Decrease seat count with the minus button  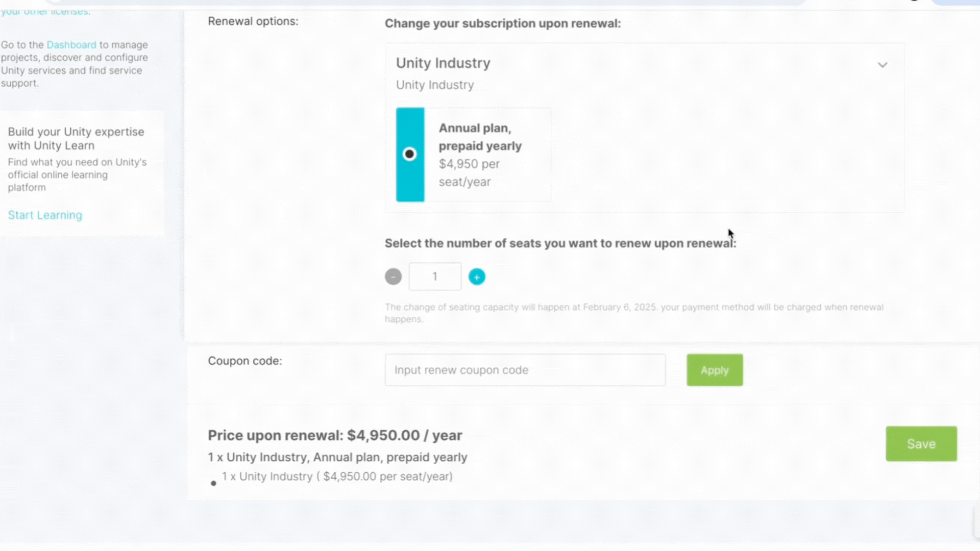point(393,277)
